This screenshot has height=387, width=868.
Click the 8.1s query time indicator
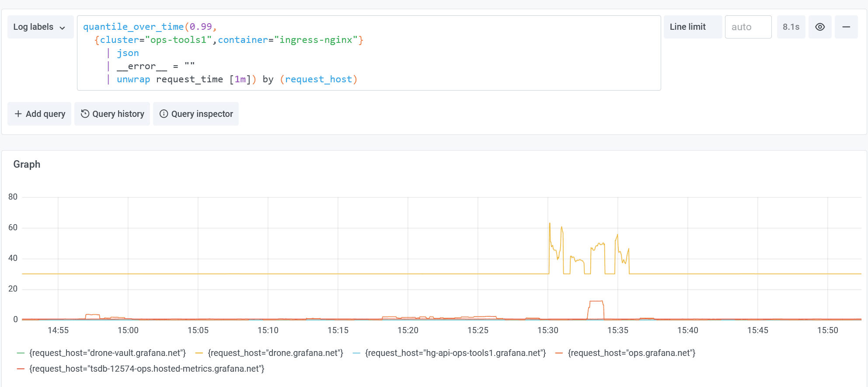791,27
